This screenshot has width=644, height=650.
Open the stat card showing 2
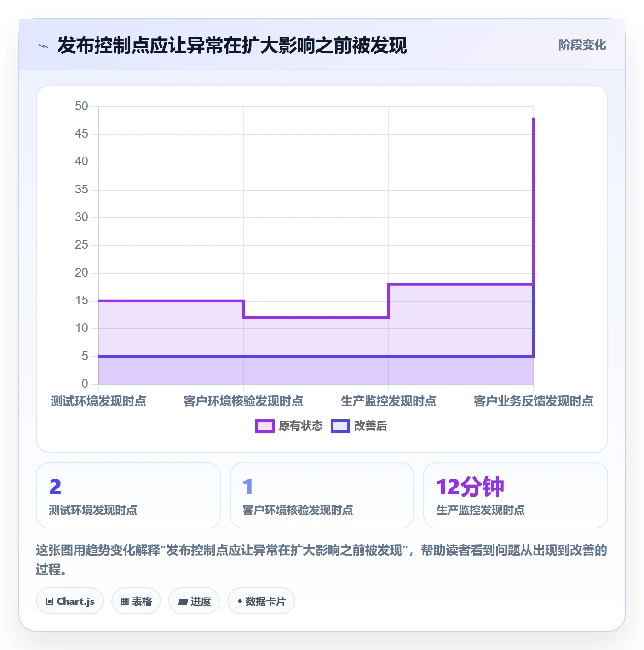coord(128,495)
